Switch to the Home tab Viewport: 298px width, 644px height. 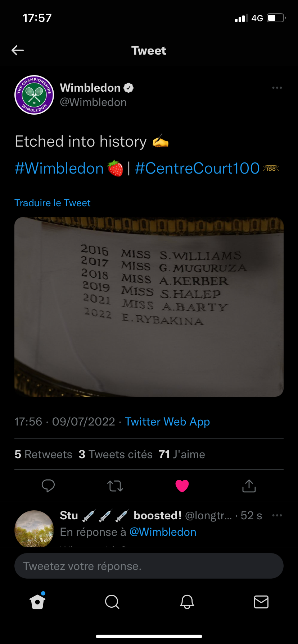pos(37,601)
